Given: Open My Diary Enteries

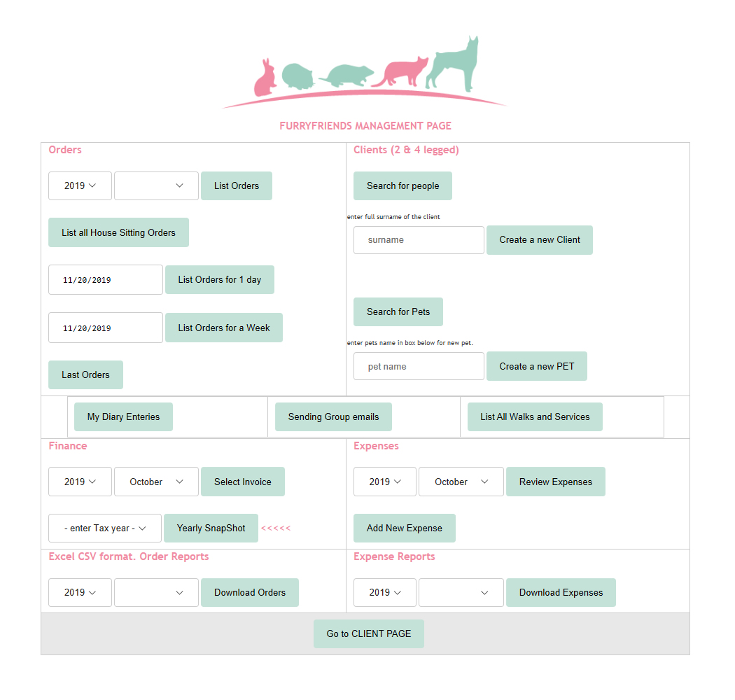Looking at the screenshot, I should 123,417.
